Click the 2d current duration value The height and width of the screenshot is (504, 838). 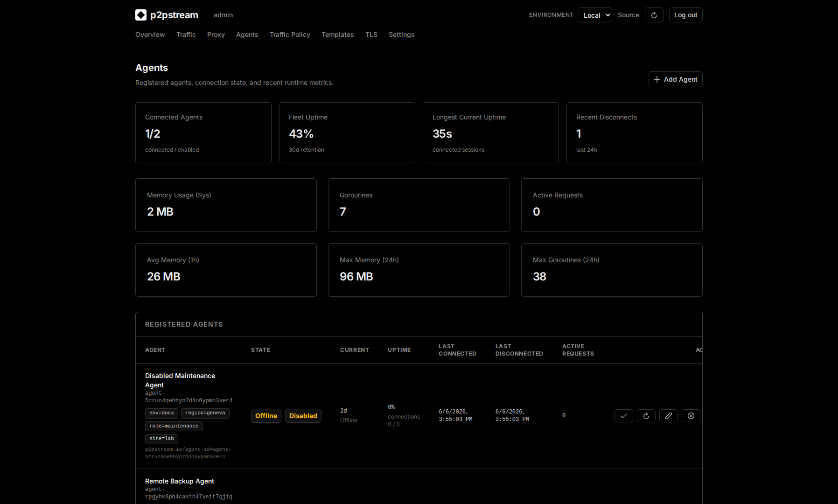(x=343, y=411)
